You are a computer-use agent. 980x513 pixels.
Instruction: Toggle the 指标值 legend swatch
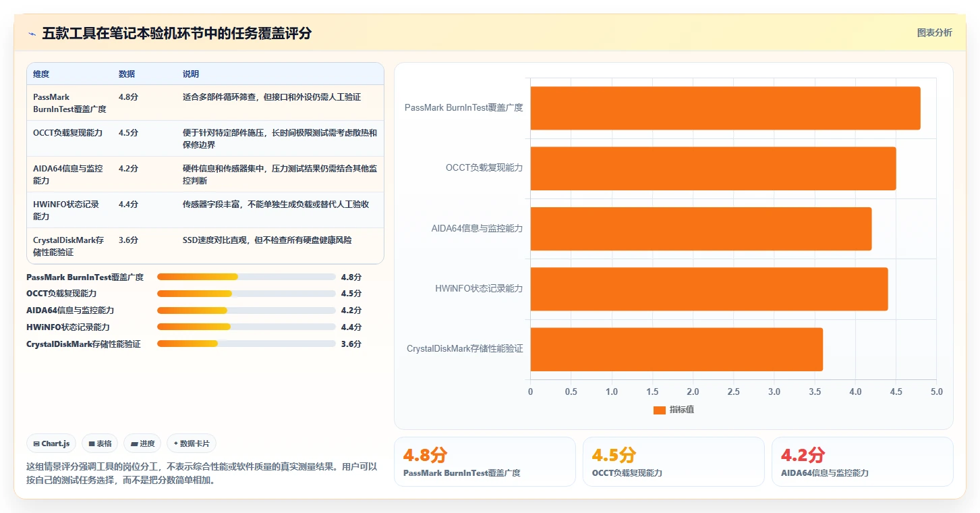[659, 410]
